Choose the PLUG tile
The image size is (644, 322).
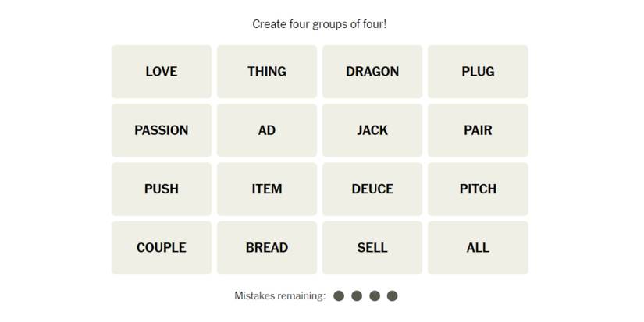(478, 72)
